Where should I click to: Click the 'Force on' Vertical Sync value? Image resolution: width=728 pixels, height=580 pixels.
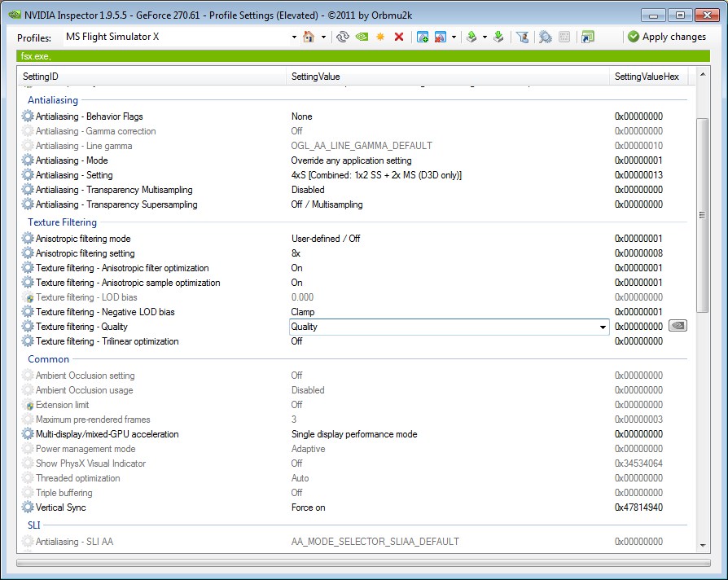[x=309, y=507]
